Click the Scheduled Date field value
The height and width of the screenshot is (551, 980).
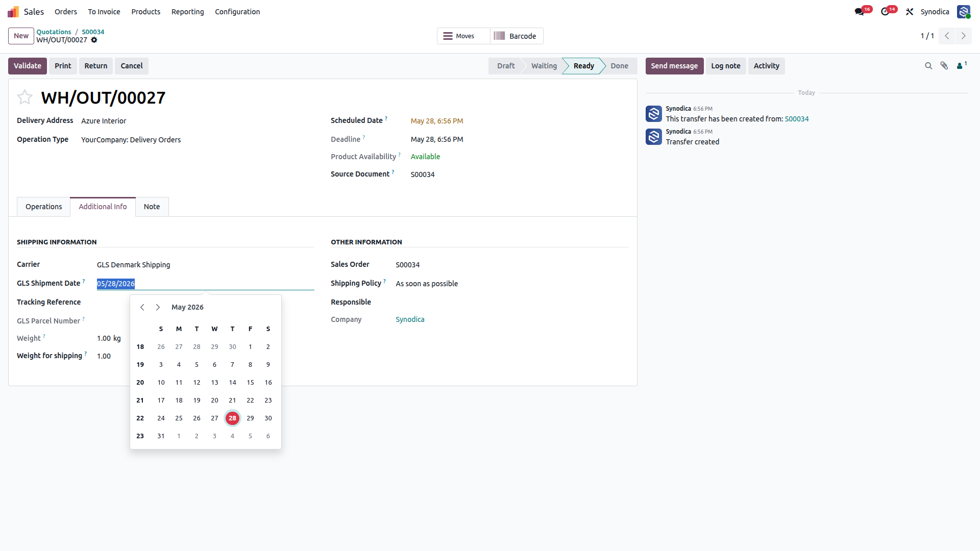click(437, 121)
